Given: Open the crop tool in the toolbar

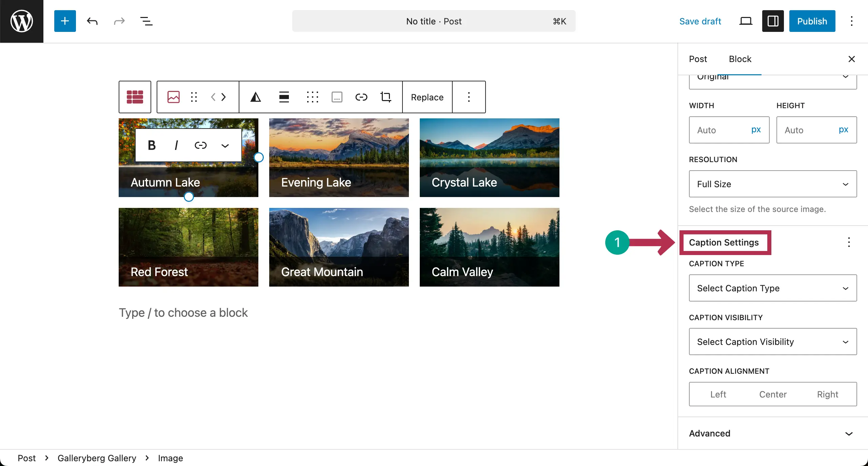Looking at the screenshot, I should tap(386, 97).
